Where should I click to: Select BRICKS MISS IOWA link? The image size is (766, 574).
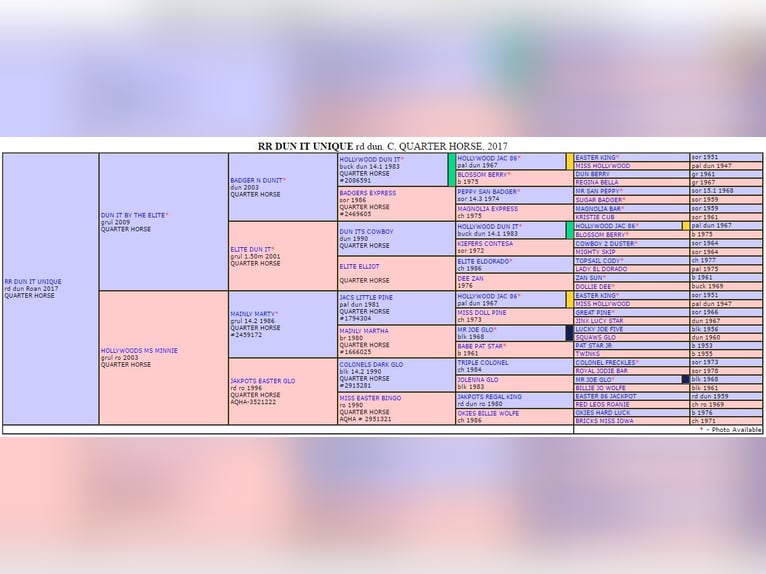603,421
